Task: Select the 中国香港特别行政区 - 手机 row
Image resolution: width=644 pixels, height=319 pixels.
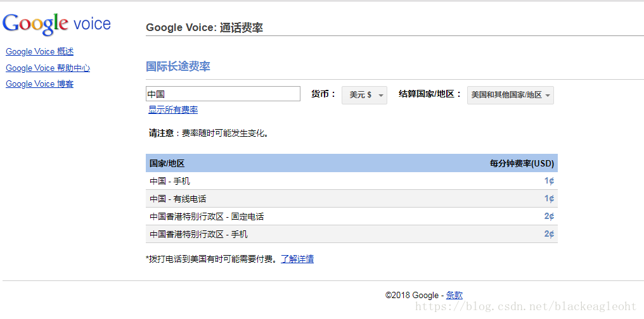Action: tap(352, 234)
